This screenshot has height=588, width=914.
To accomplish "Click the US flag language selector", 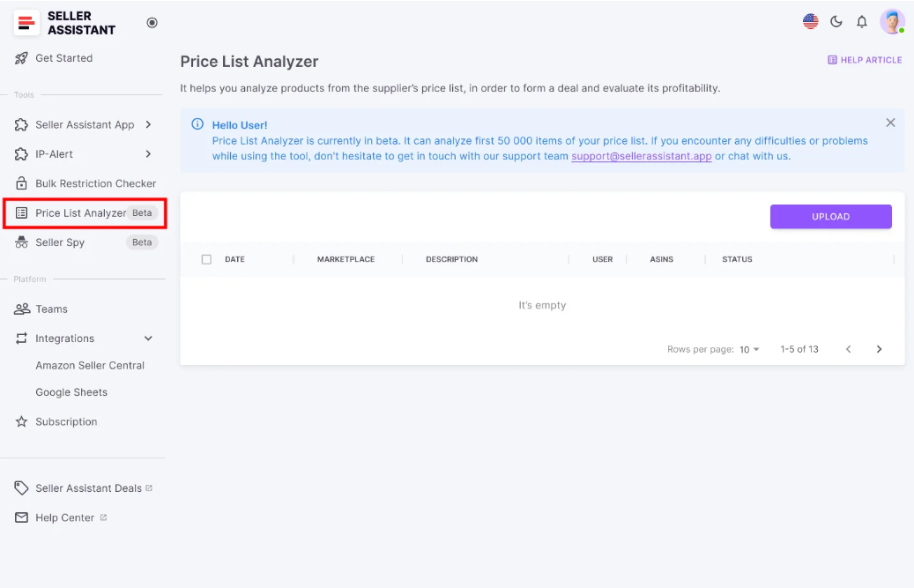I will [810, 21].
